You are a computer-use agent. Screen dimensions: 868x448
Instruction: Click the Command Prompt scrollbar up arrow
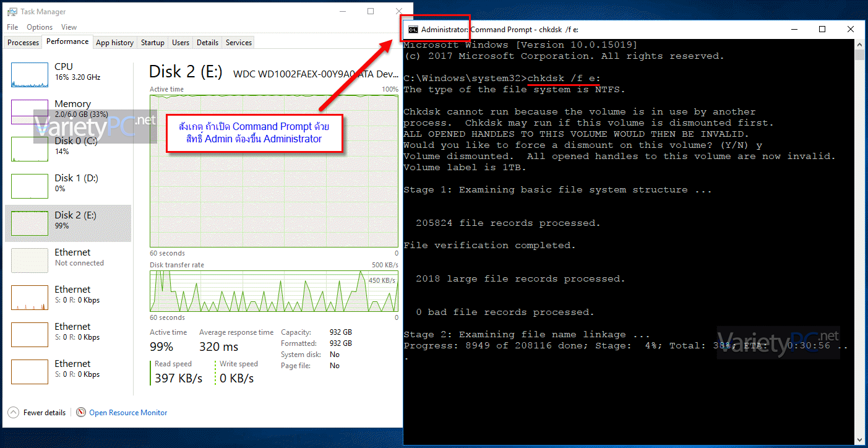point(859,45)
